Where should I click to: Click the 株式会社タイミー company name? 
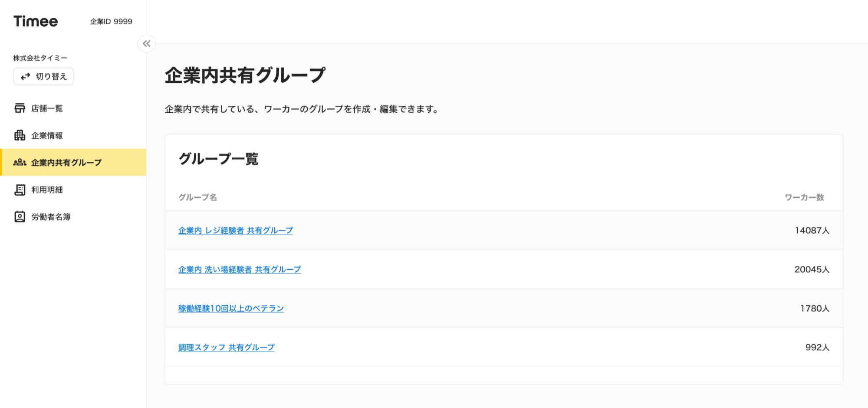click(40, 58)
